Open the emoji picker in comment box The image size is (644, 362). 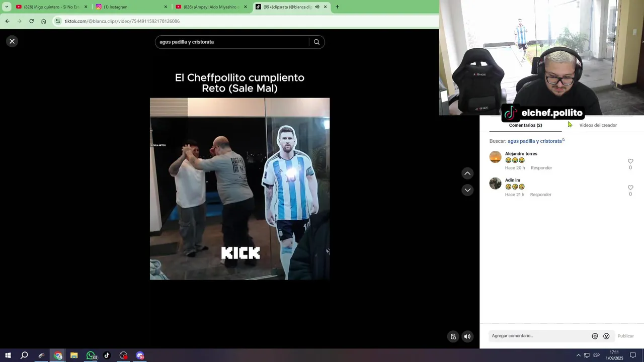coord(606,336)
